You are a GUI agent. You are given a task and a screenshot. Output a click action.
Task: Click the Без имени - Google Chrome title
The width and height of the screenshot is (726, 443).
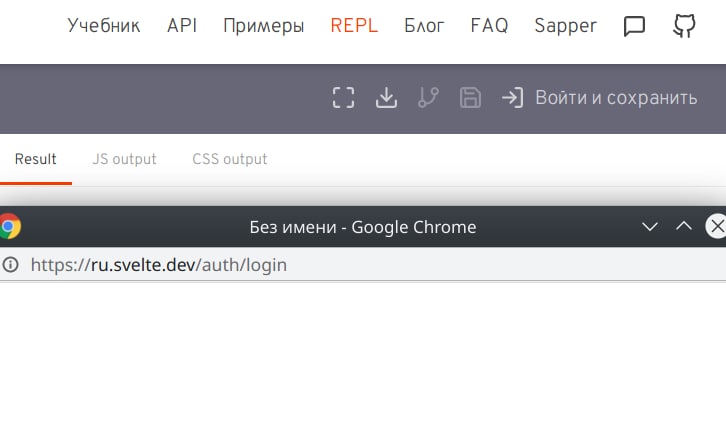[363, 227]
